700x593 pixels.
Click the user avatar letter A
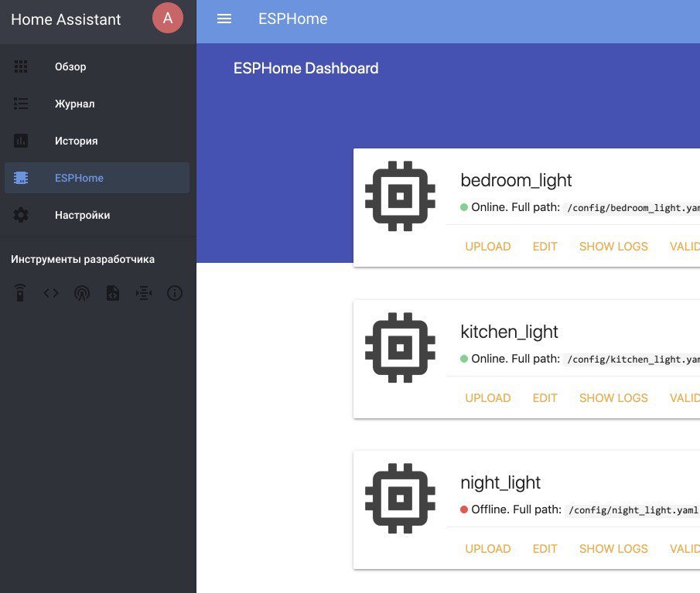(167, 19)
